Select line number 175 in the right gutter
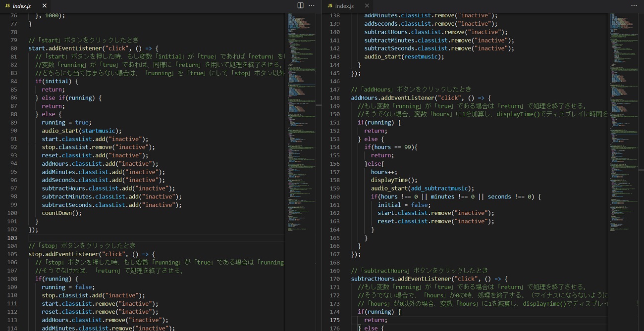The width and height of the screenshot is (644, 331). pyautogui.click(x=334, y=320)
